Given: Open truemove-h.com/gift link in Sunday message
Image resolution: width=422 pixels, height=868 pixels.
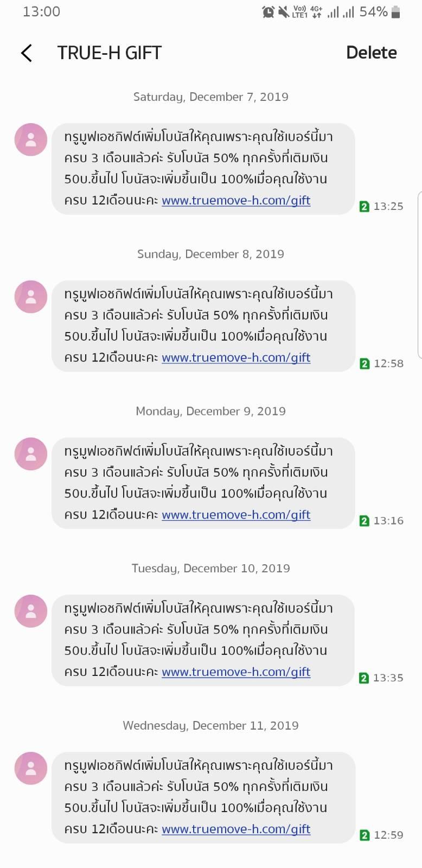Looking at the screenshot, I should [x=236, y=358].
